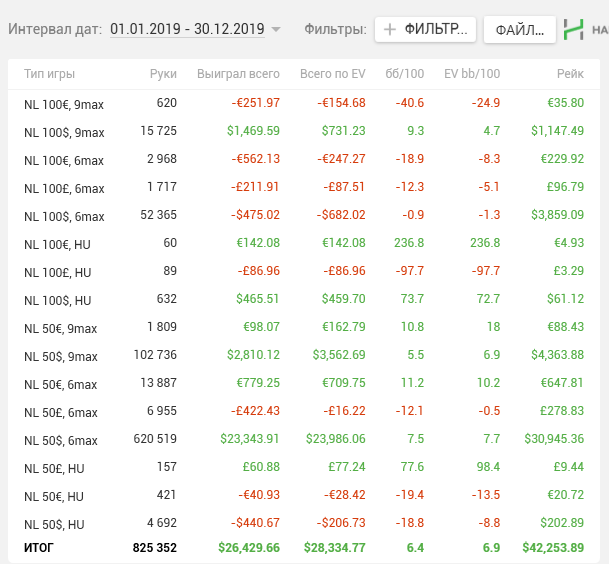Select the NL 50$, 9max row

pyautogui.click(x=304, y=355)
